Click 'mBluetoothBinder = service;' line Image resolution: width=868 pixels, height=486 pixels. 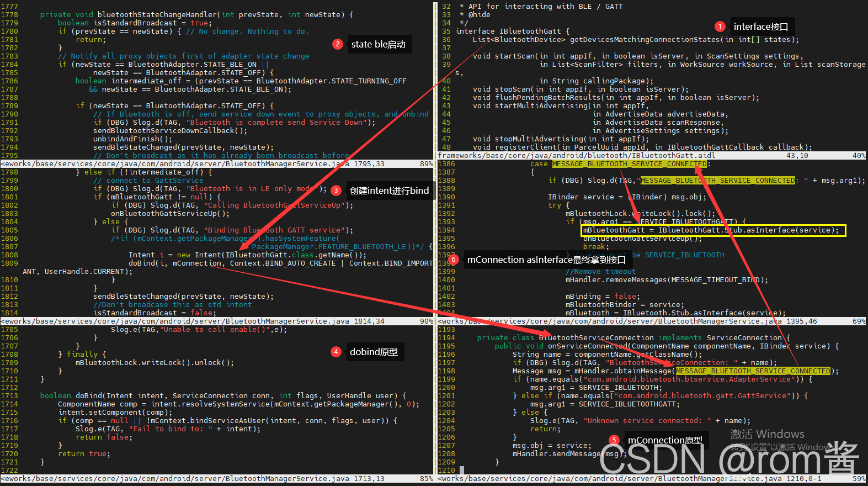pos(625,305)
